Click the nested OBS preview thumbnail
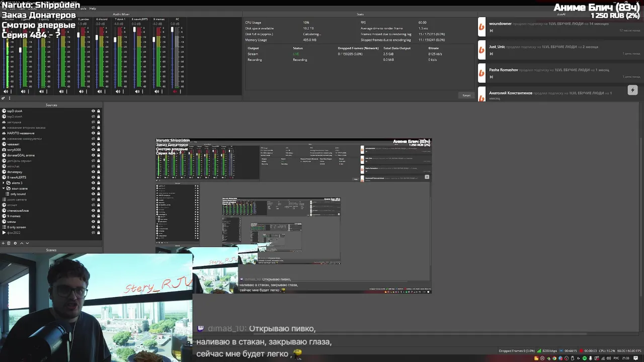 click(x=293, y=216)
